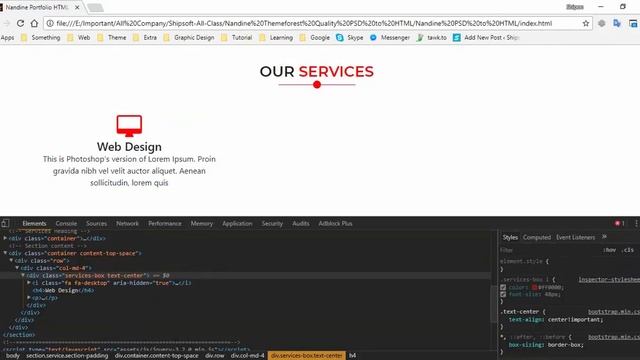The width and height of the screenshot is (640, 360).
Task: Collapse the div class row node
Action: pos(11,260)
